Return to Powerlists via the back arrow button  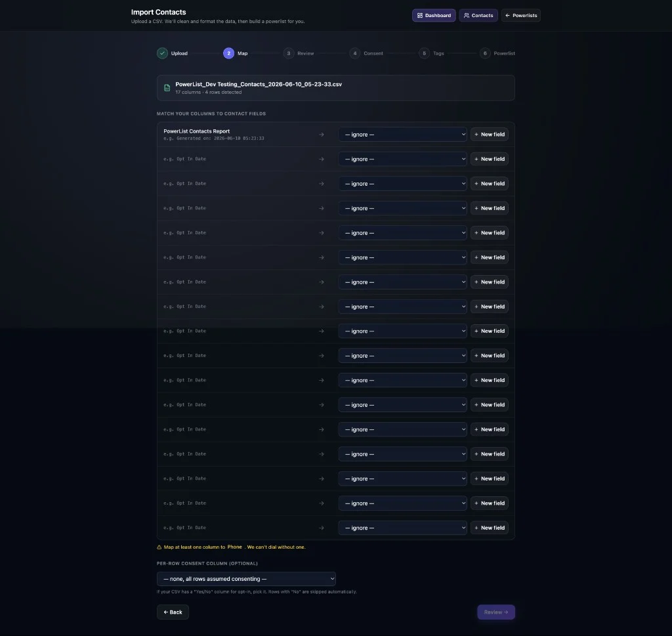(x=520, y=16)
